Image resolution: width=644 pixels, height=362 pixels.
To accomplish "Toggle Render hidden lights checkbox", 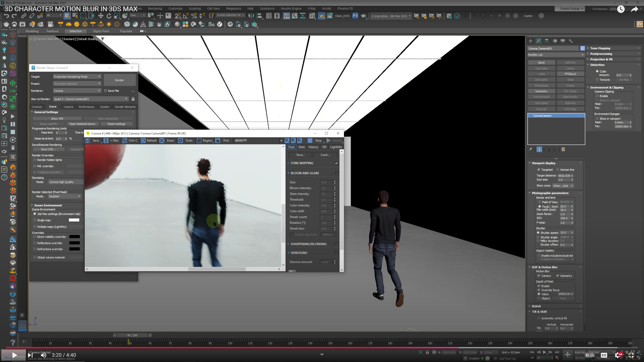I will point(35,160).
